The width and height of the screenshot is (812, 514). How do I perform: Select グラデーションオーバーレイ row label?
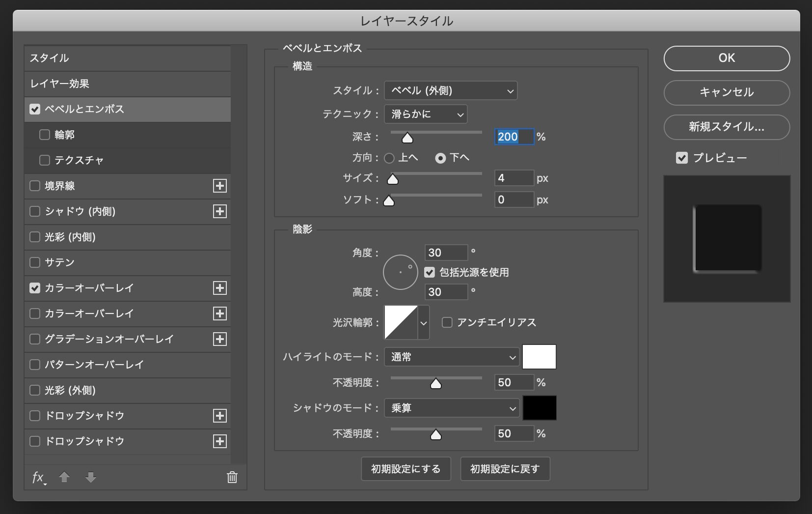point(109,339)
